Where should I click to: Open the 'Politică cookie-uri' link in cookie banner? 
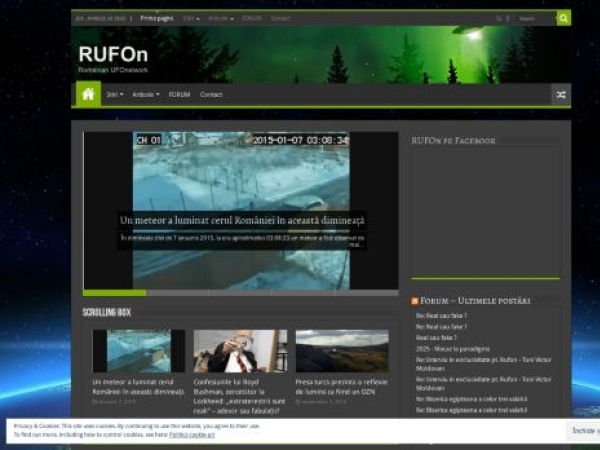pyautogui.click(x=192, y=435)
